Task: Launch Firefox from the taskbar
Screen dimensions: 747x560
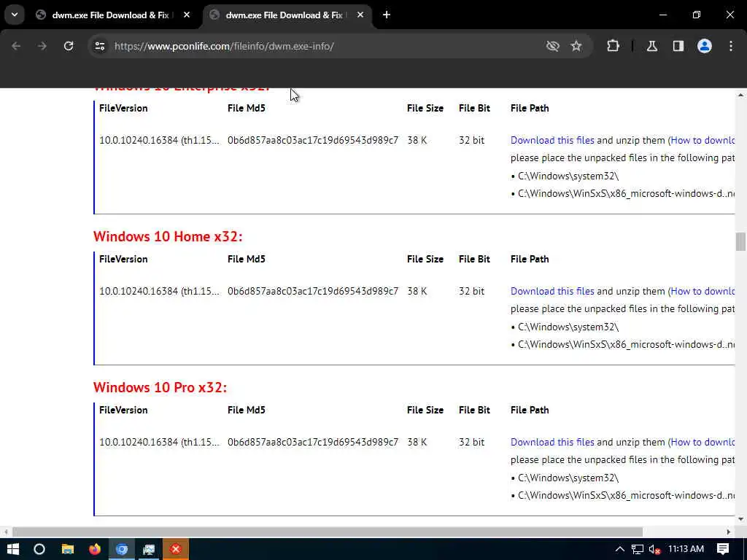Action: [95, 549]
